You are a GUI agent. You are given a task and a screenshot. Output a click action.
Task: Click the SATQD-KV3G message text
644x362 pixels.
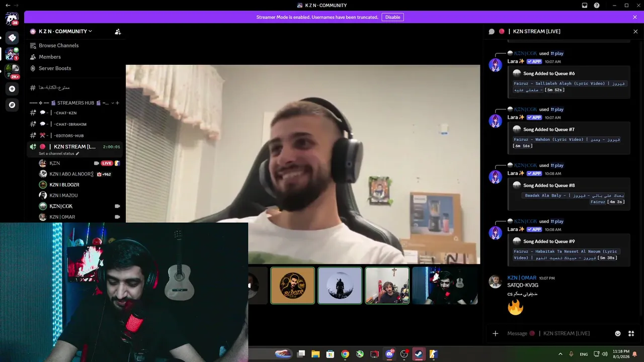click(523, 285)
